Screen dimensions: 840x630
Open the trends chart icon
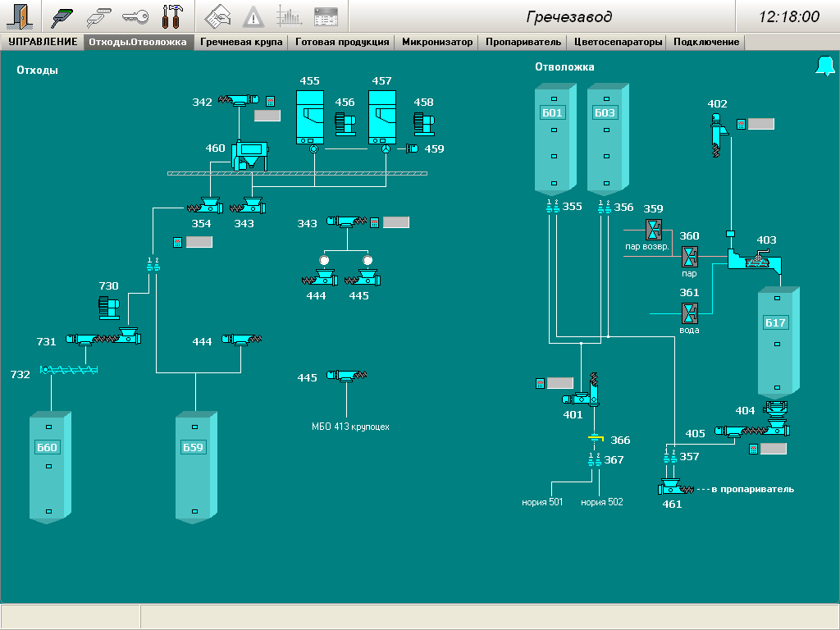point(289,16)
